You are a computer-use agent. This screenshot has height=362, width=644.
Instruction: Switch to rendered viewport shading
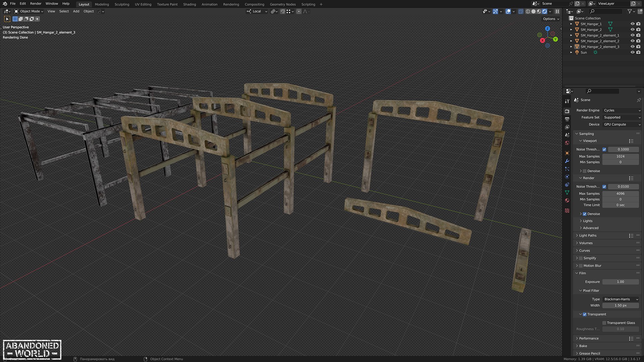(545, 11)
